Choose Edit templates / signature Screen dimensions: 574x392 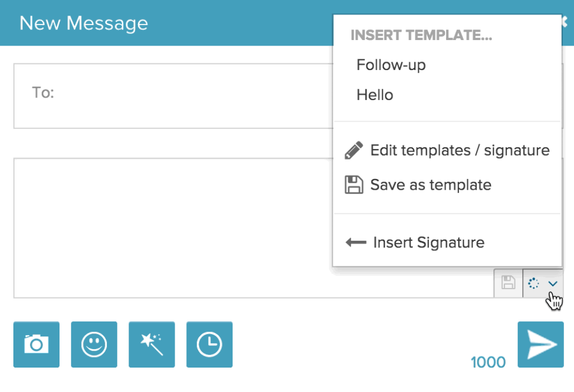tap(459, 151)
